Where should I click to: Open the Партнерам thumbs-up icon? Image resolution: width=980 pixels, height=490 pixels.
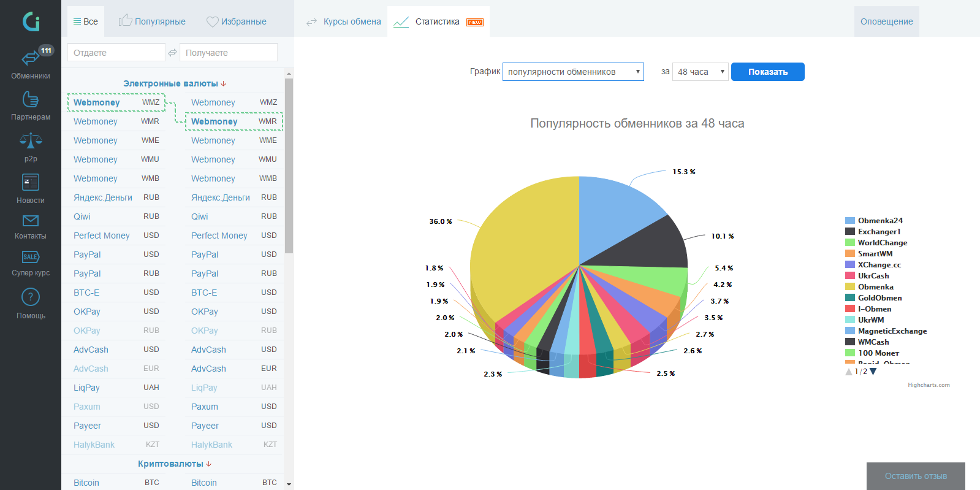30,99
